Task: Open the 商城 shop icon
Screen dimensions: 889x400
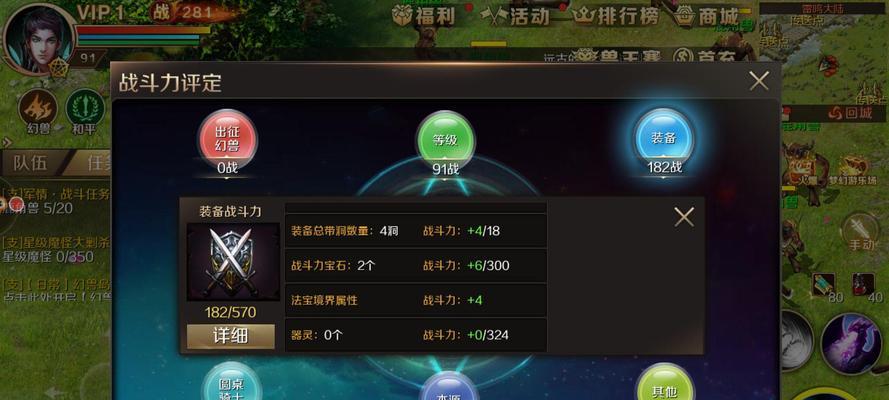Action: [x=707, y=16]
